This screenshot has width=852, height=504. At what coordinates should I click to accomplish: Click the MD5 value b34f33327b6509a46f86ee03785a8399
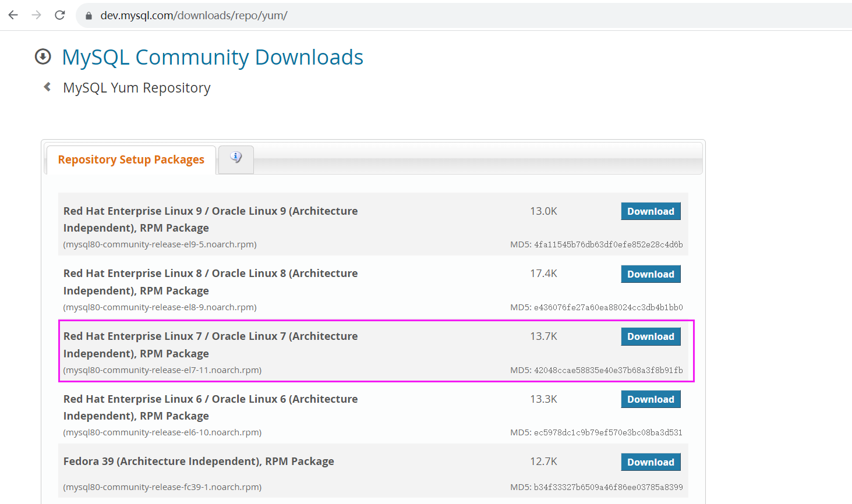609,487
